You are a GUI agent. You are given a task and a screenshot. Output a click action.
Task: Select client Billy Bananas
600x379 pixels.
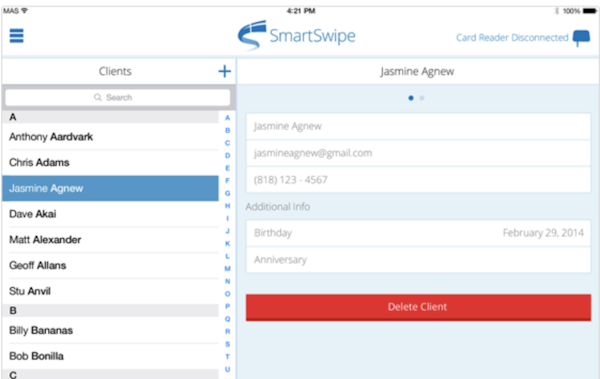[110, 330]
